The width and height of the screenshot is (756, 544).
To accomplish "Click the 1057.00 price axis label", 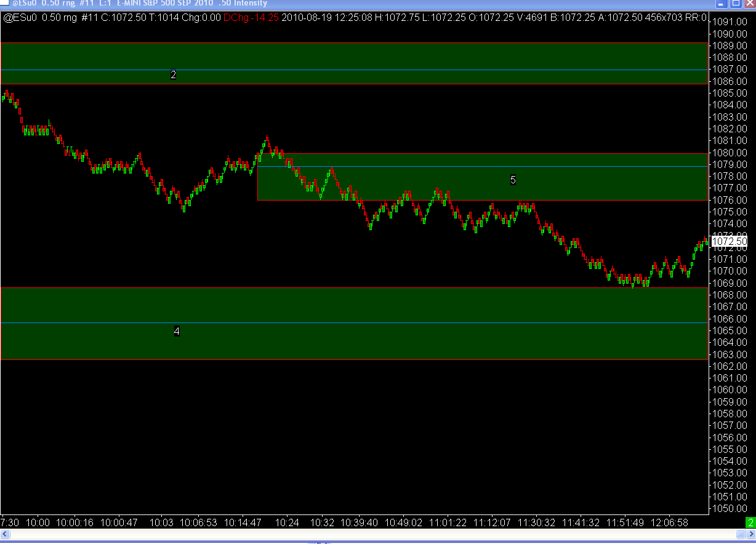I will tap(729, 425).
